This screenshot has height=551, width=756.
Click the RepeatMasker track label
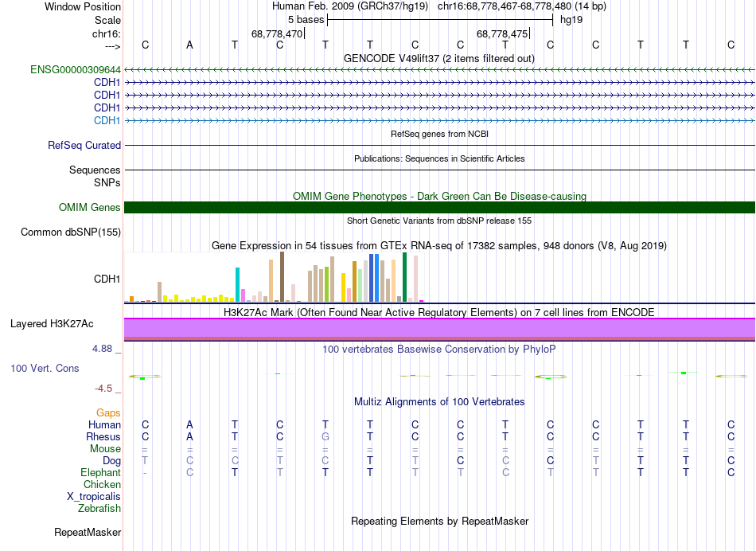[x=88, y=532]
